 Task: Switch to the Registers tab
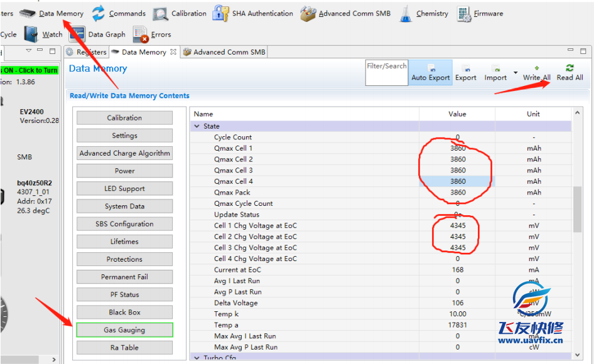click(87, 52)
